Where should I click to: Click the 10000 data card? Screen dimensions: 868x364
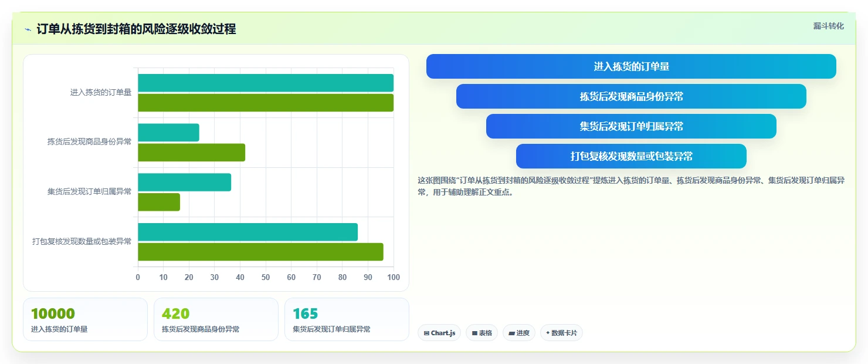tap(85, 319)
